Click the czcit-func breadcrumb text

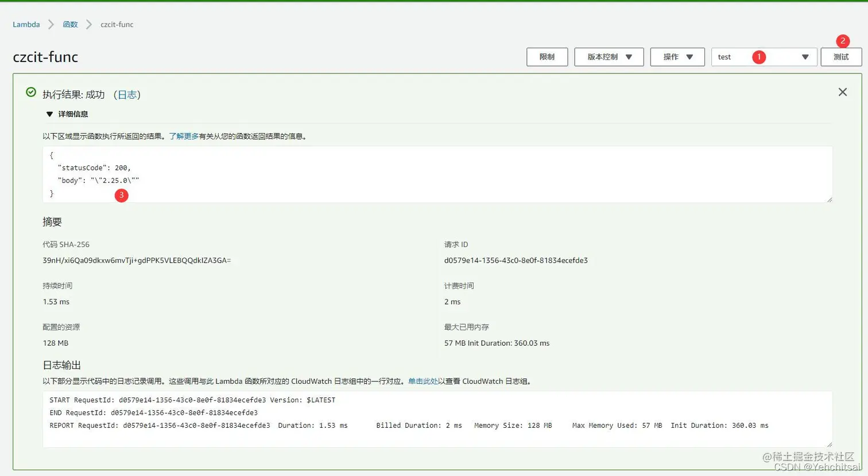[117, 24]
